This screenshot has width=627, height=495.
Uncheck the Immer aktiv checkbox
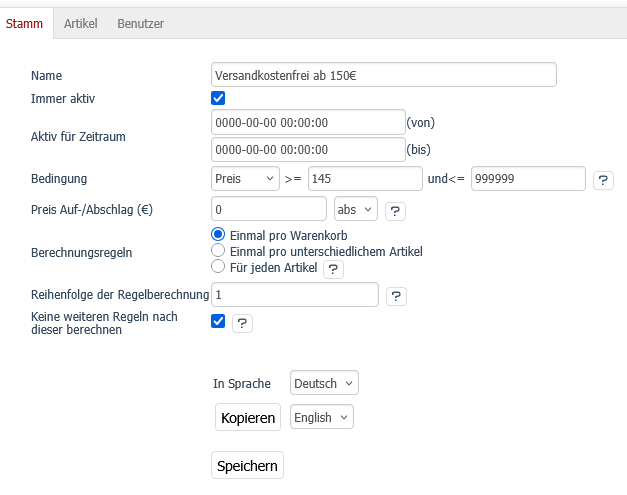pyautogui.click(x=219, y=98)
